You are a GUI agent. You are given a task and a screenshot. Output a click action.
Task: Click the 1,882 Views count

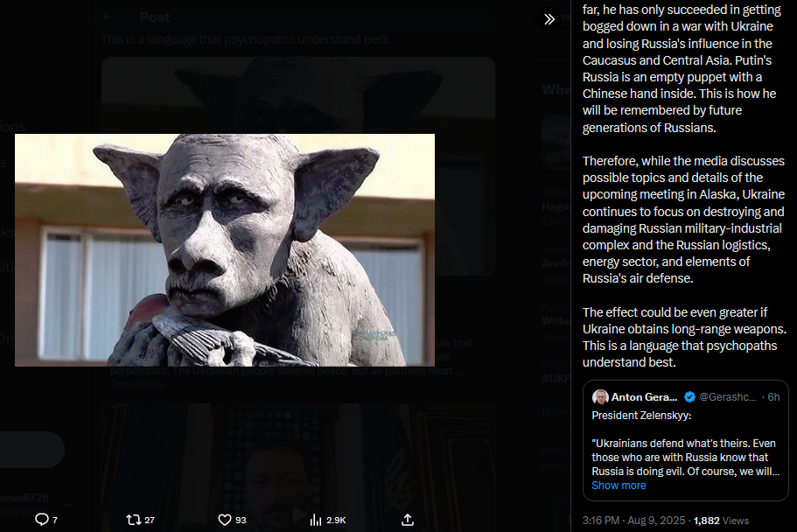click(x=721, y=521)
